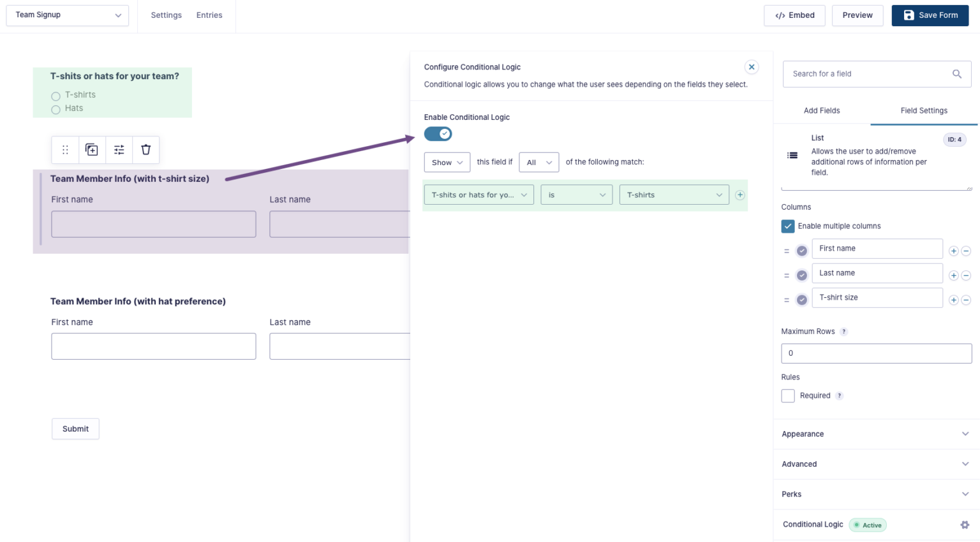Disable the Enable Conditional Logic toggle
The image size is (980, 542).
438,134
